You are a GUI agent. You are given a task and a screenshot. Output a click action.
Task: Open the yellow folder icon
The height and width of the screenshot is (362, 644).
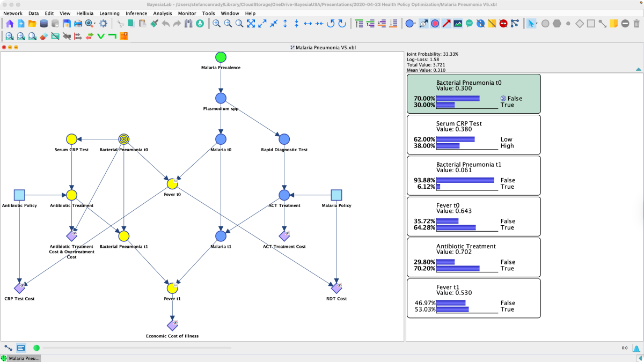click(32, 24)
